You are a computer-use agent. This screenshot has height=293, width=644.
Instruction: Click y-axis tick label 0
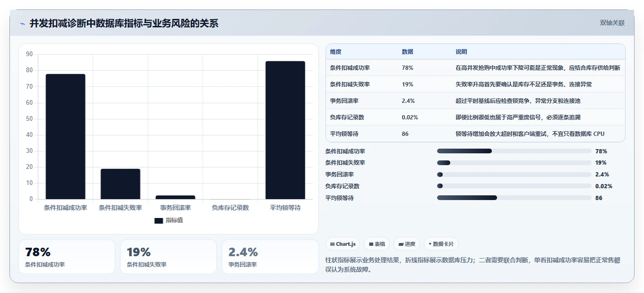31,199
